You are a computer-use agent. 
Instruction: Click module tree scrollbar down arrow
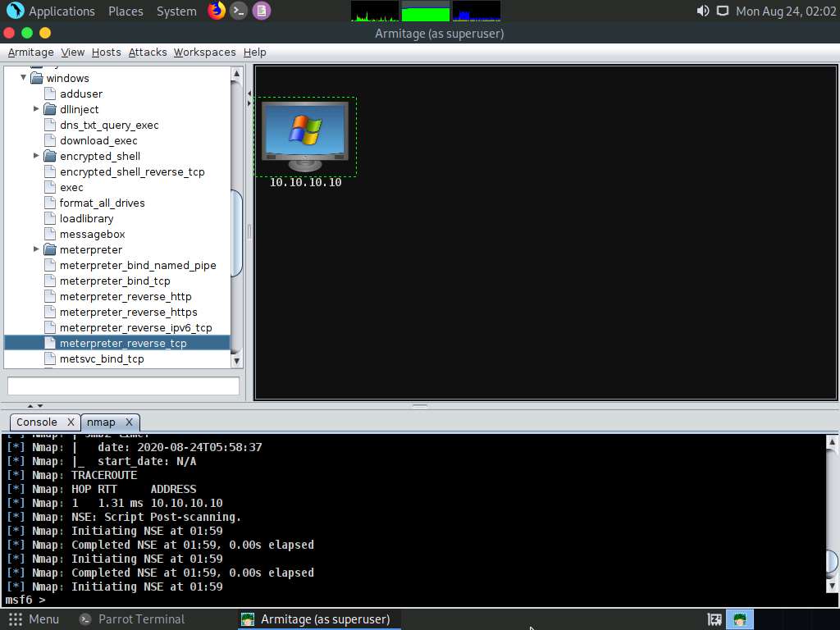236,361
